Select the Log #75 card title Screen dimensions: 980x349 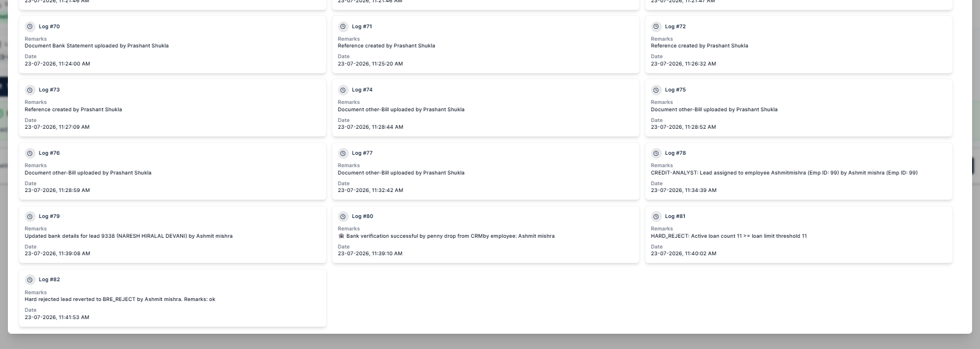click(675, 90)
